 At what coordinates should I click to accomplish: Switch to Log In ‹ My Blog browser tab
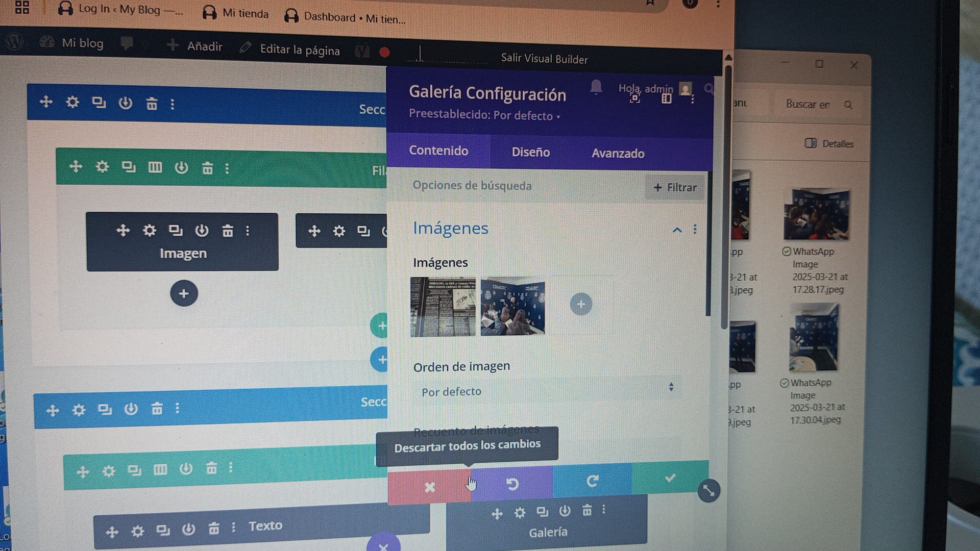click(120, 9)
